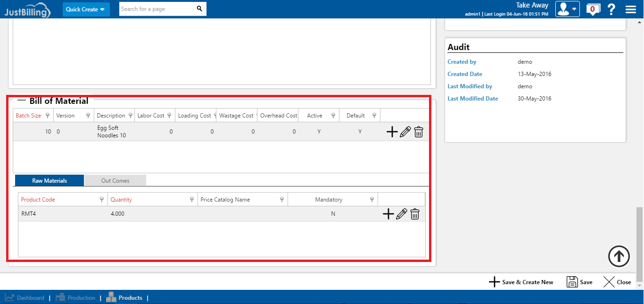The image size is (644, 304).
Task: Filter the Version column
Action: point(88,116)
